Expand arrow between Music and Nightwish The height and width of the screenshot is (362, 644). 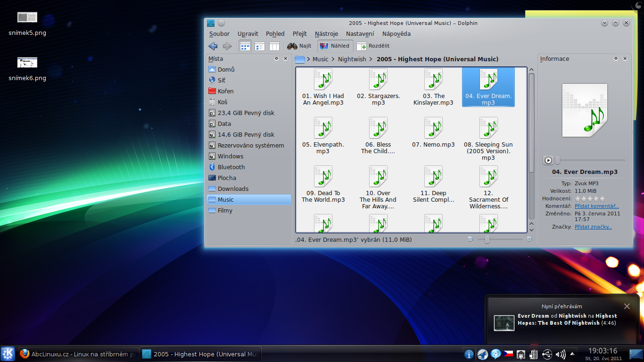[333, 59]
